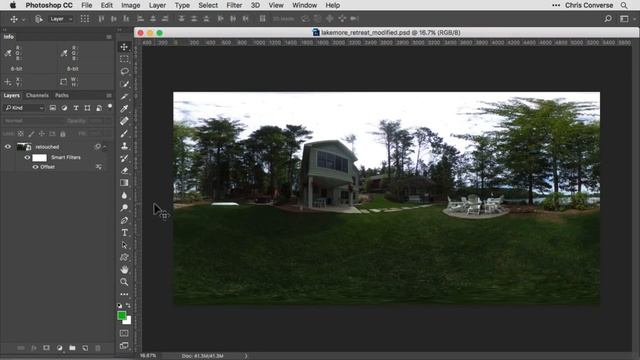Screen dimensions: 640x360
Task: Select the Pen tool
Action: [124, 220]
